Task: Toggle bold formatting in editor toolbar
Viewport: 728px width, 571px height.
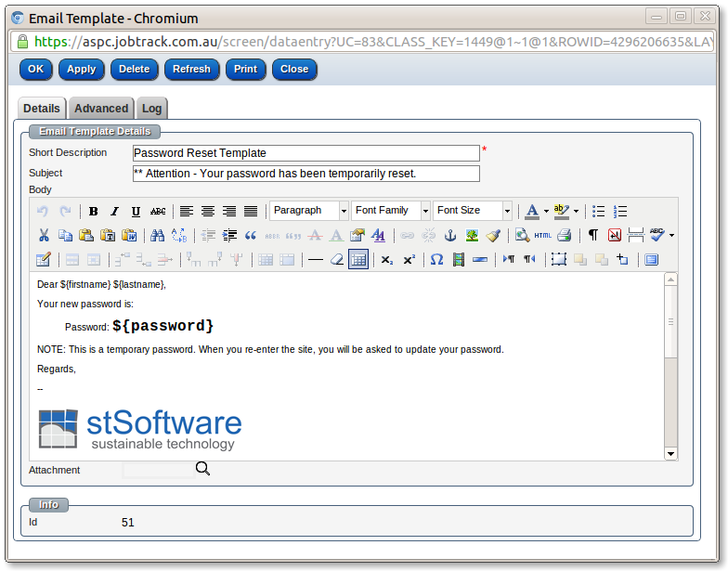Action: [94, 212]
